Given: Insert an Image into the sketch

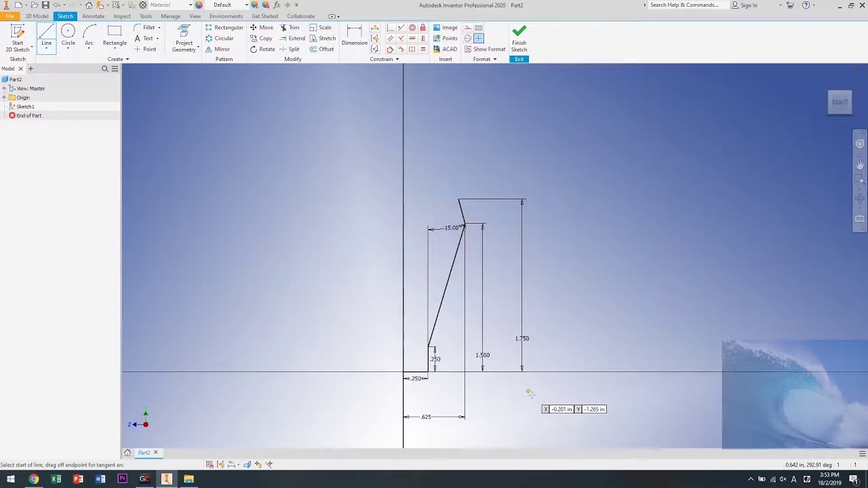Looking at the screenshot, I should [x=445, y=28].
